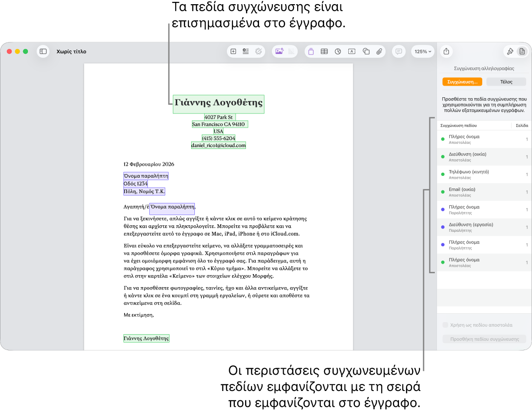Image resolution: width=532 pixels, height=411 pixels.
Task: Click the large Γιάννης Λογοθέτης heading field
Action: click(x=219, y=104)
